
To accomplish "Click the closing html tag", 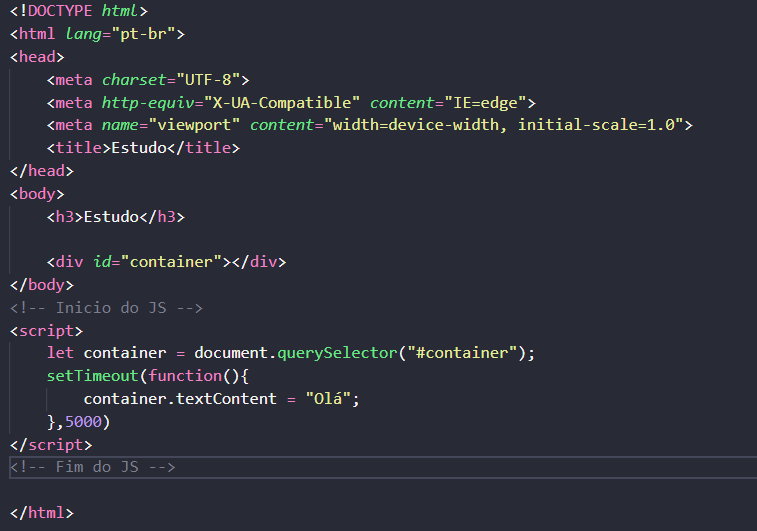I will (42, 513).
